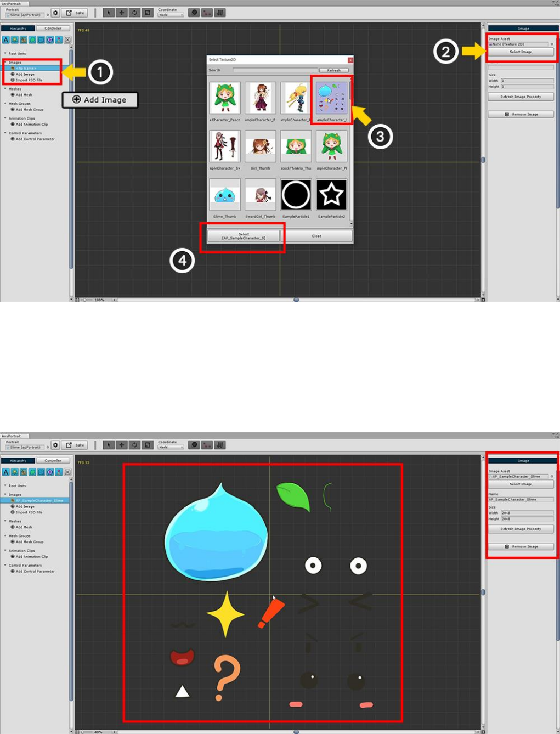Screen dimensions: 560x734
Task: Select the rotate tool in the upper editor toolbar
Action: [134, 13]
